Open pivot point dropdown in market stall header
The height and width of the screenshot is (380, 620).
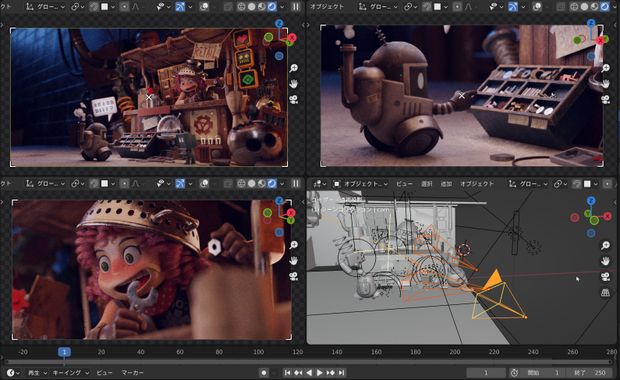pyautogui.click(x=77, y=7)
